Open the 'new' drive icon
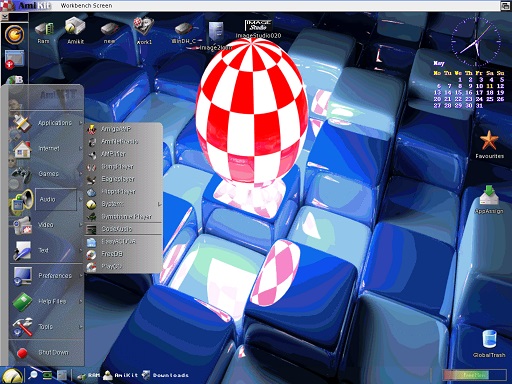This screenshot has height=384, width=512. coord(109,33)
